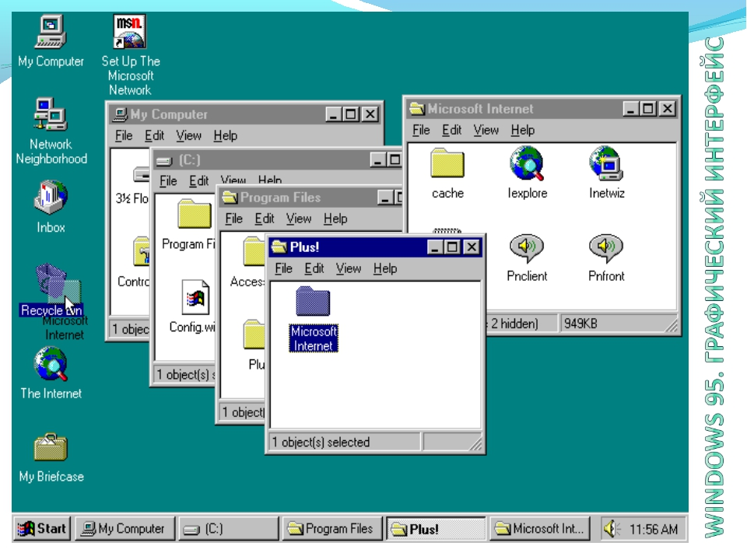
Task: Open The Internet desktop icon
Action: point(51,373)
